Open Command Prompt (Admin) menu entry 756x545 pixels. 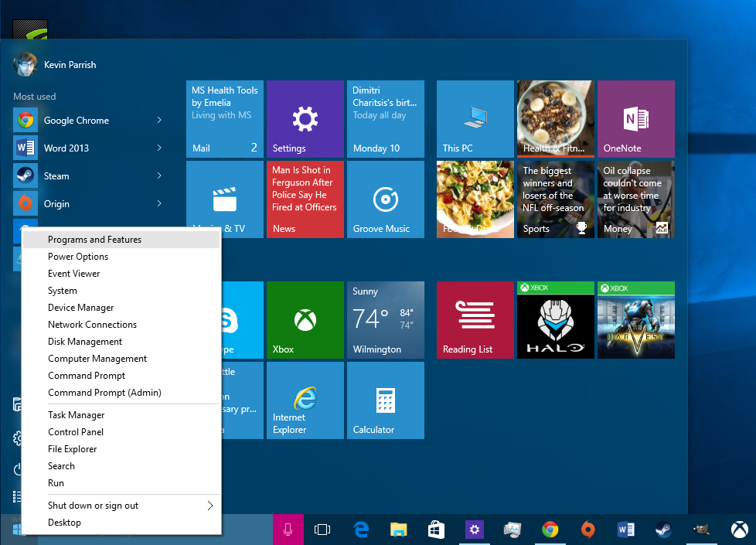[104, 393]
